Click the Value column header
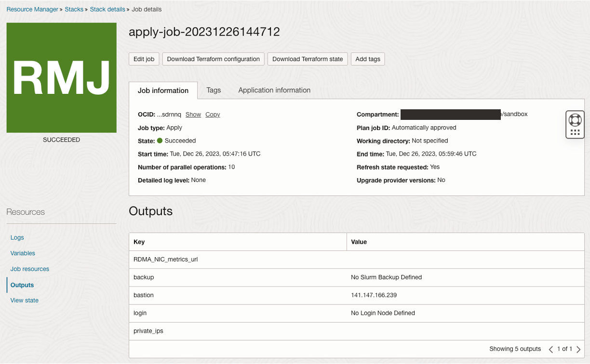 click(x=465, y=242)
